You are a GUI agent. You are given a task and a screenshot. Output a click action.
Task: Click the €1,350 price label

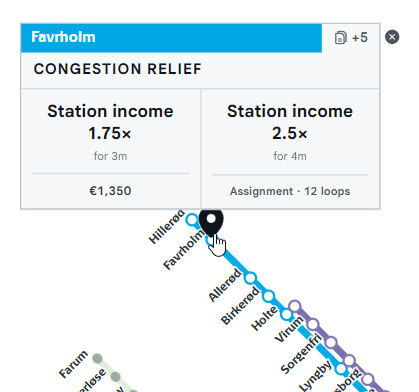tap(110, 191)
